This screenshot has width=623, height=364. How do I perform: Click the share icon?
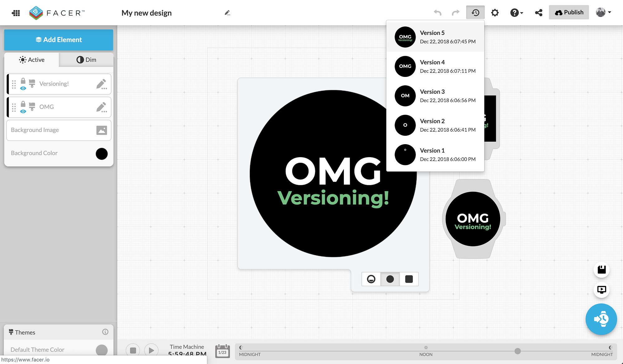tap(539, 13)
